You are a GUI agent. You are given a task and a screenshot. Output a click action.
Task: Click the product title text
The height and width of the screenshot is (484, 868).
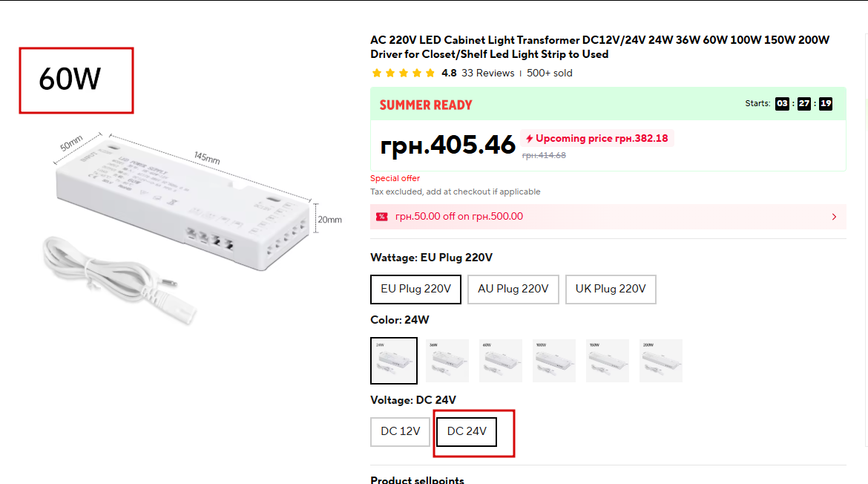[599, 47]
